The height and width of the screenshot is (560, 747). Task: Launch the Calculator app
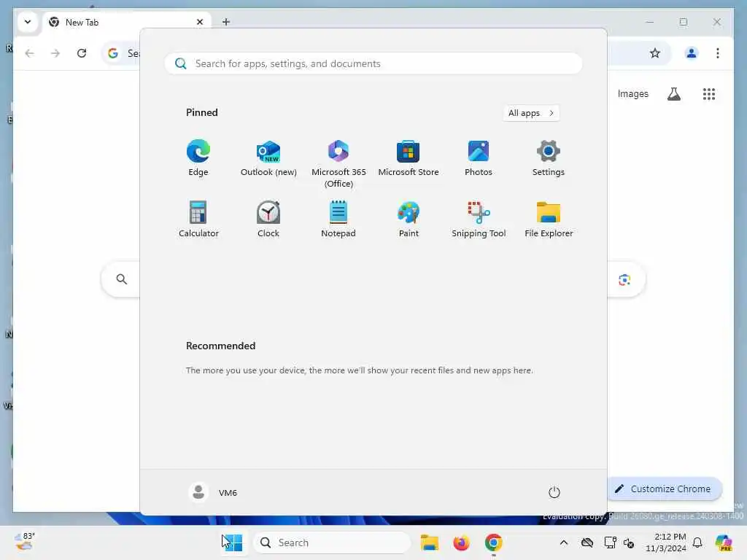click(x=198, y=219)
